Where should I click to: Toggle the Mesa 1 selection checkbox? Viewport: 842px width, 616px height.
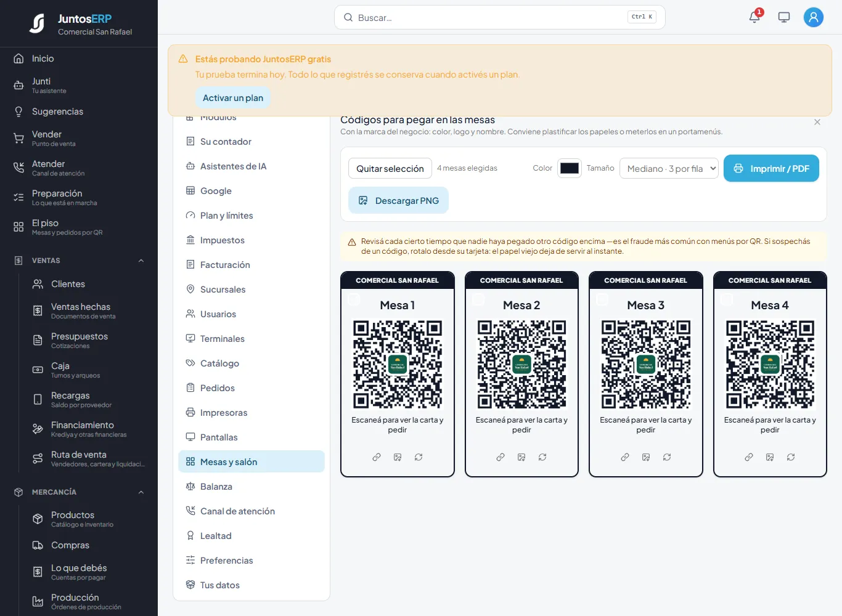click(354, 299)
